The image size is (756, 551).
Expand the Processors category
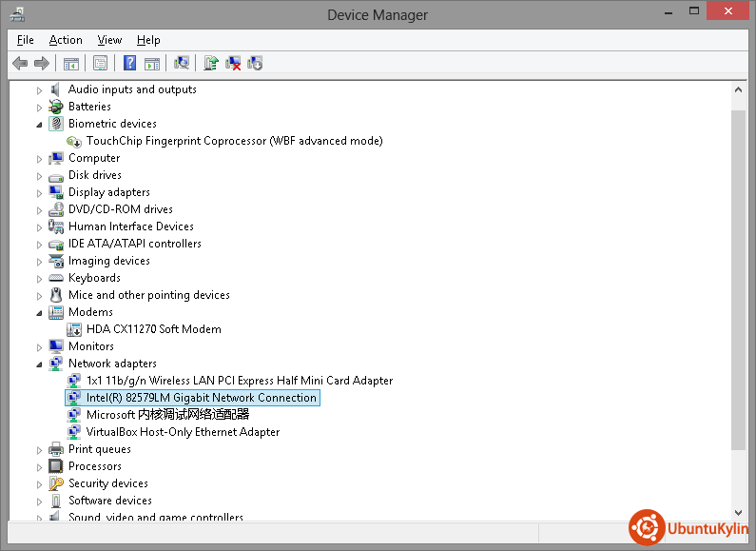(x=40, y=466)
